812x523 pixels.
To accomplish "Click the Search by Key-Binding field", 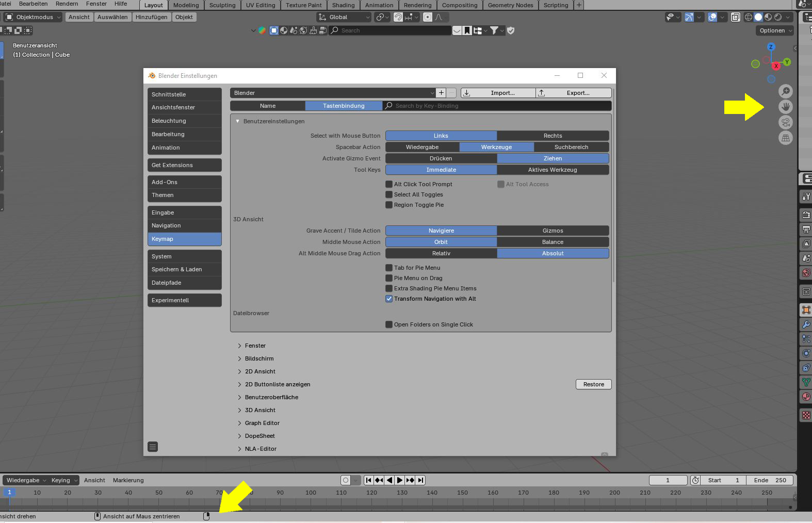I will click(497, 106).
